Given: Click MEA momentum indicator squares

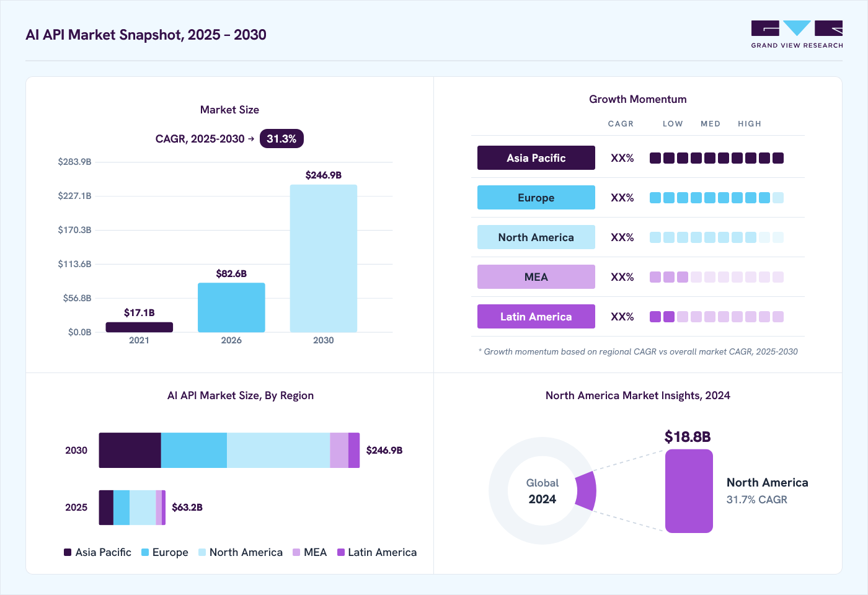Looking at the screenshot, I should 717,277.
